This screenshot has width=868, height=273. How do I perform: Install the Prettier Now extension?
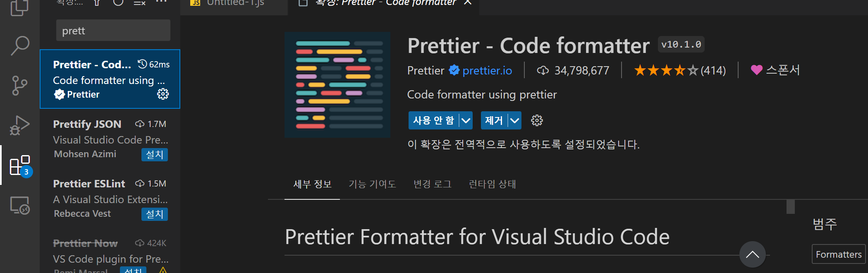tap(133, 270)
